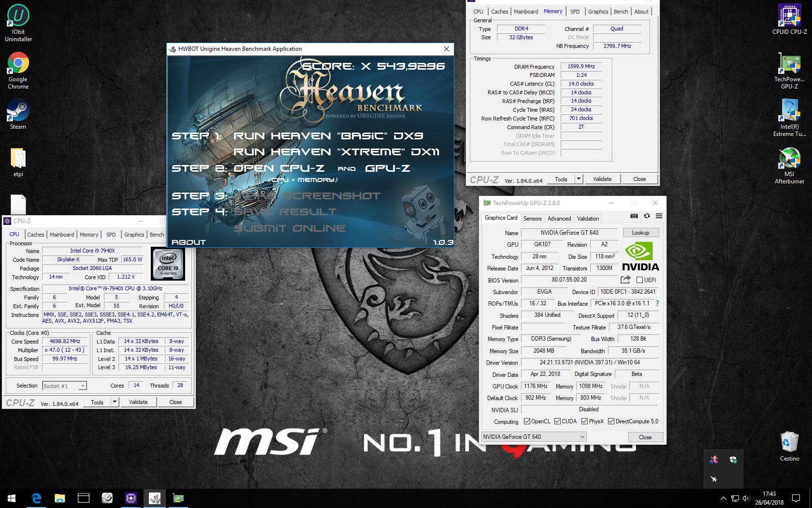Click Bus Interface question mark in GPU-Z
The image size is (812, 508).
tap(657, 303)
